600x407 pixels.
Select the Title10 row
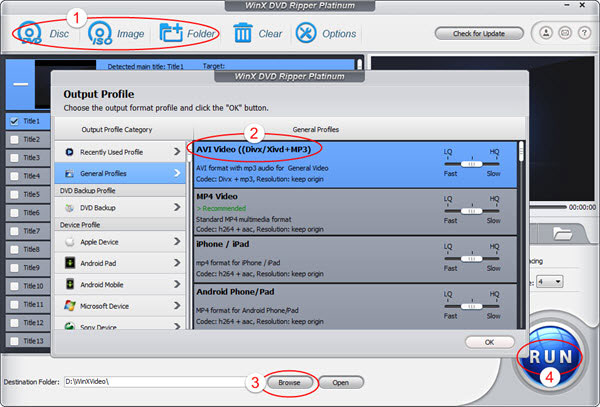point(28,286)
